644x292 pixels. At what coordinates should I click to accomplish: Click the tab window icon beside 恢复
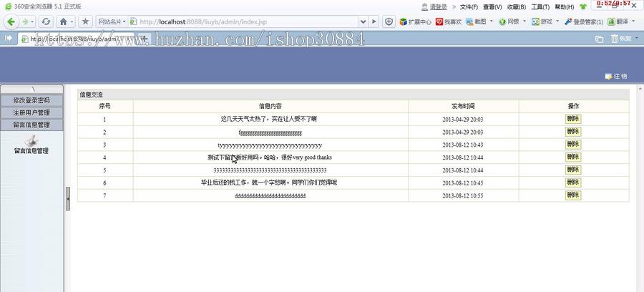coord(599,39)
